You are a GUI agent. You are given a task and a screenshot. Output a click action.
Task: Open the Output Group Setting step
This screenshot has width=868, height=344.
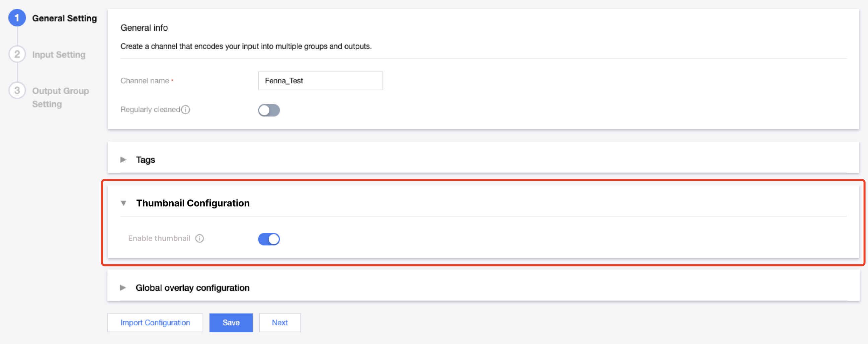pos(60,97)
